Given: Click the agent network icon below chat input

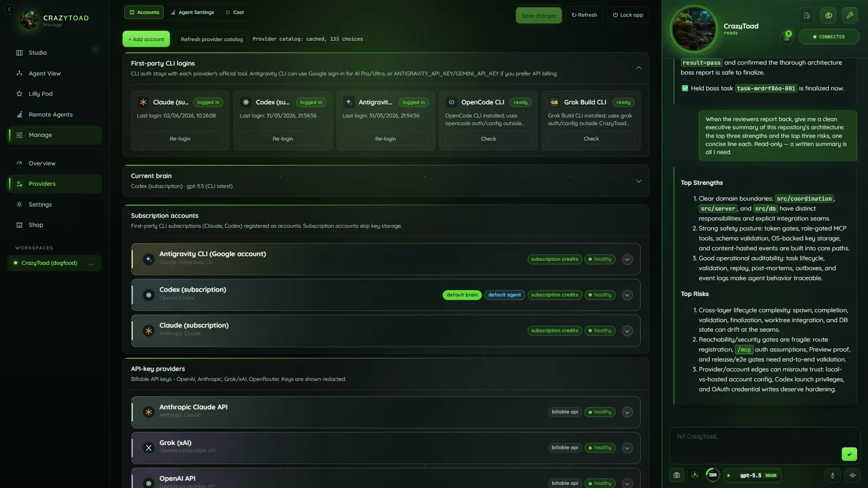Looking at the screenshot, I should 695,475.
